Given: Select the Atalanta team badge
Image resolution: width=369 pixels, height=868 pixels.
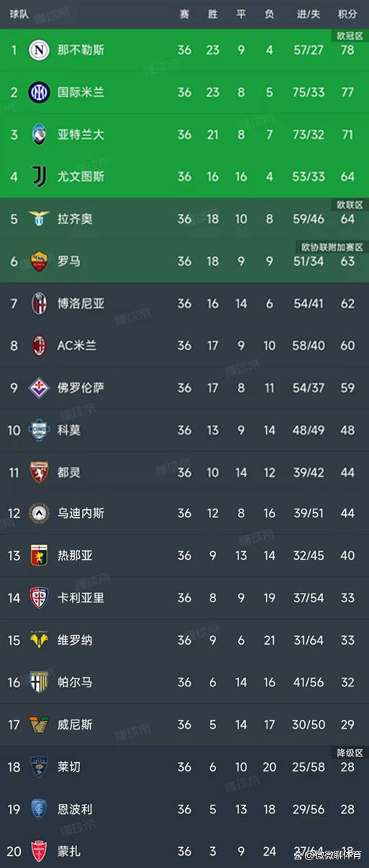Looking at the screenshot, I should [x=39, y=134].
